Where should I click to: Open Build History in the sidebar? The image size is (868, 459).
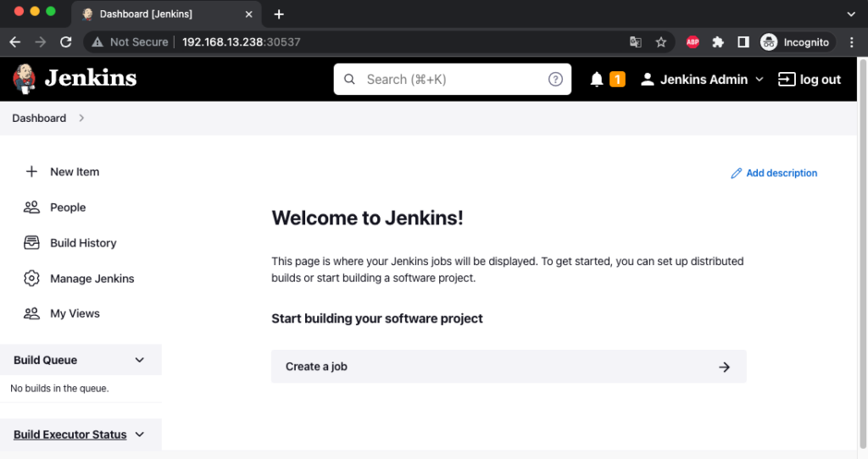(83, 243)
